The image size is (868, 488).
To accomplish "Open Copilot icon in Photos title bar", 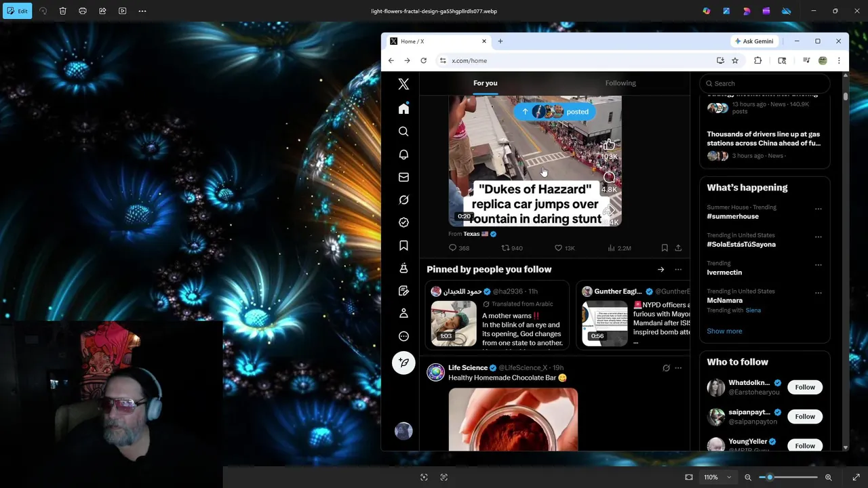I will pyautogui.click(x=707, y=11).
